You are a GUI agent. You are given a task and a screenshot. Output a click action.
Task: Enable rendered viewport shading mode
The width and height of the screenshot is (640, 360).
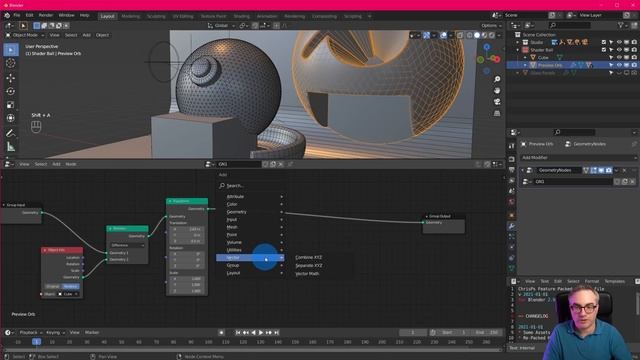click(491, 36)
